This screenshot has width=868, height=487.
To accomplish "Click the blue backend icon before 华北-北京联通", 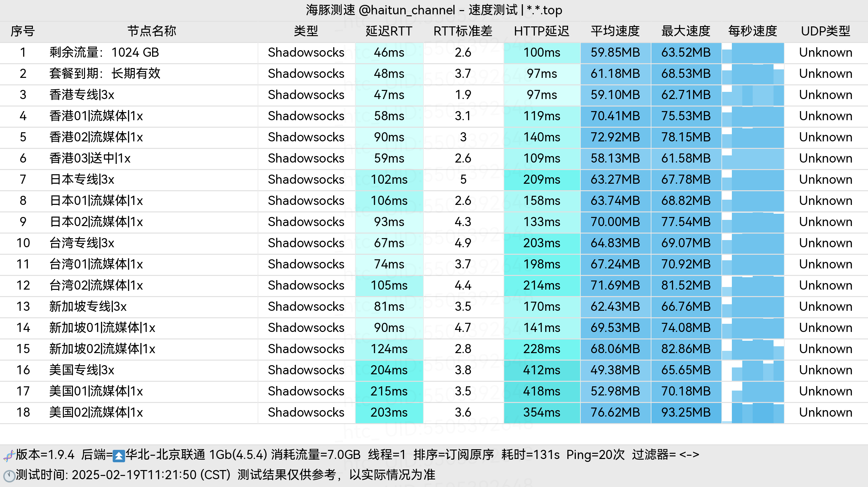I will pyautogui.click(x=119, y=456).
